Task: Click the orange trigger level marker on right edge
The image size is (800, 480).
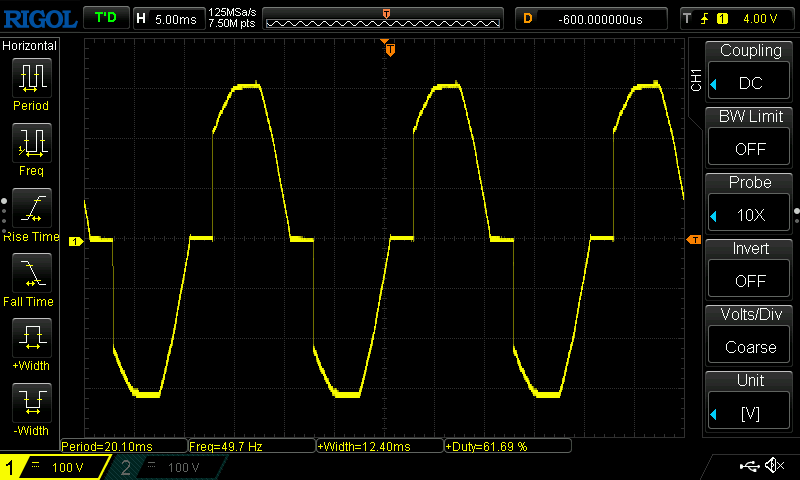Action: pos(694,239)
